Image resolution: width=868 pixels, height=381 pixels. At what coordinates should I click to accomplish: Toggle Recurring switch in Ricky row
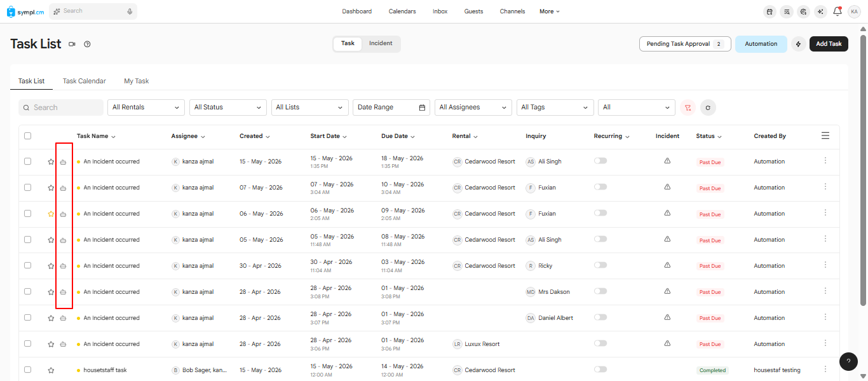[600, 265]
